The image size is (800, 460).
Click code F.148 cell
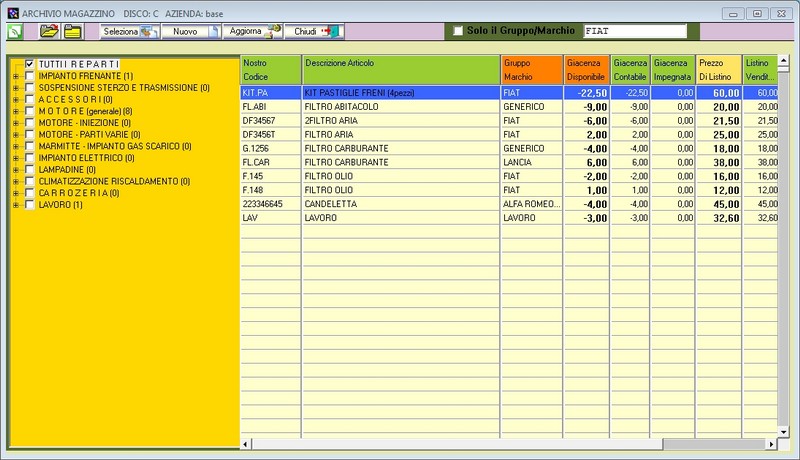[x=270, y=190]
